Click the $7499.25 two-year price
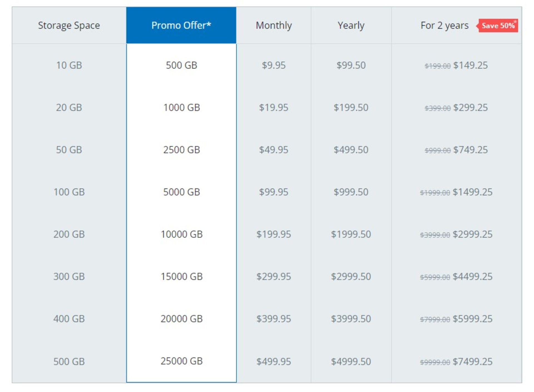Image resolution: width=534 pixels, height=392 pixels. click(x=473, y=361)
